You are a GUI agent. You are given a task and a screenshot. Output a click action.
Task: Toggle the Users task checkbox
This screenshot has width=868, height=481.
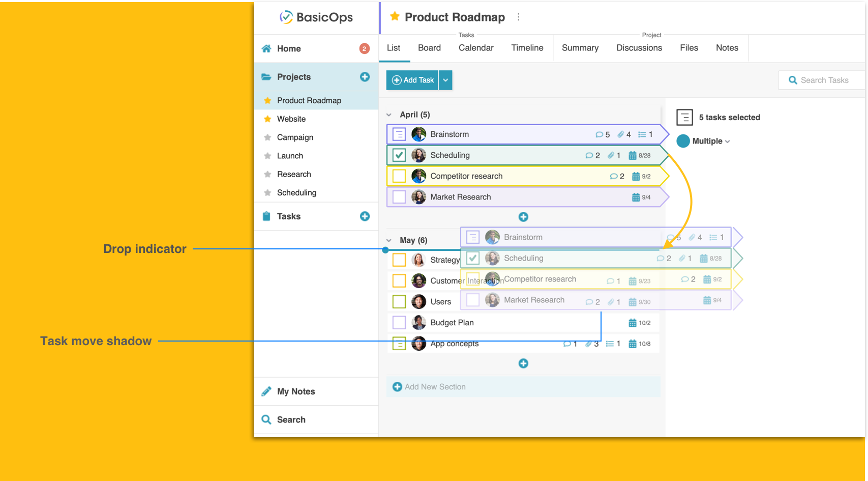point(399,302)
